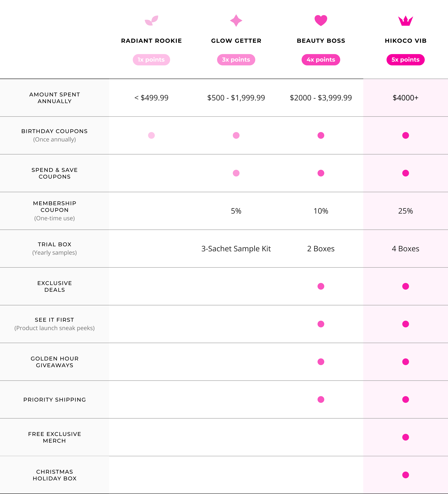Click Hikoco VIB's Christmas Holiday Box dot
The width and height of the screenshot is (448, 494).
[x=406, y=475]
